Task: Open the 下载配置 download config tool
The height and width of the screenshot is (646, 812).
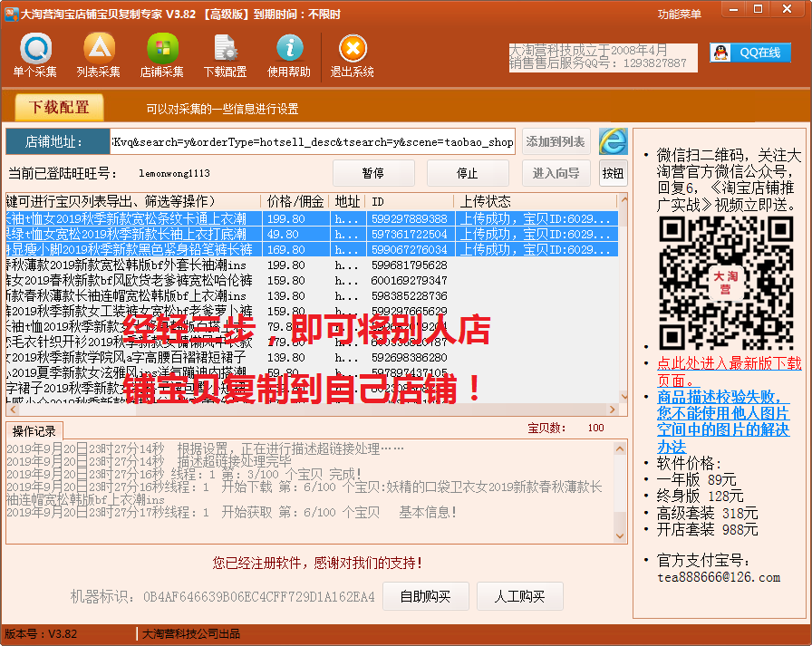Action: [x=226, y=55]
